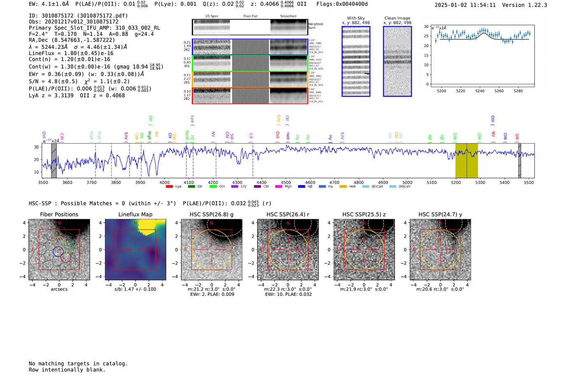Open the HSC SSP(26.8) g image
The height and width of the screenshot is (392, 576).
212,250
